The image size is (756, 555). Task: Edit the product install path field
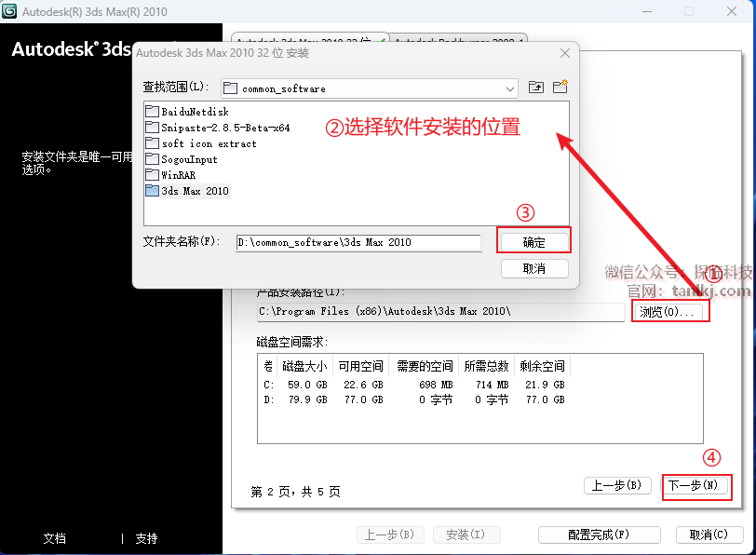[440, 312]
